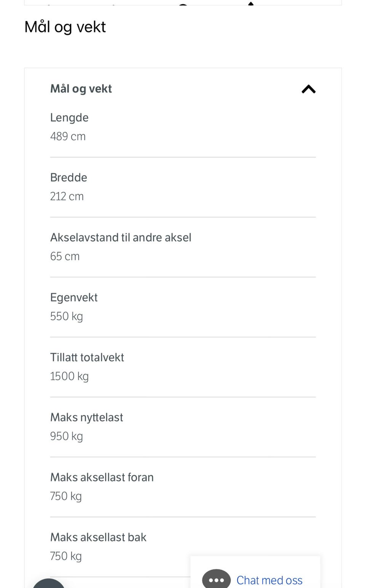Select the Maks aksellast foran label

pyautogui.click(x=102, y=477)
